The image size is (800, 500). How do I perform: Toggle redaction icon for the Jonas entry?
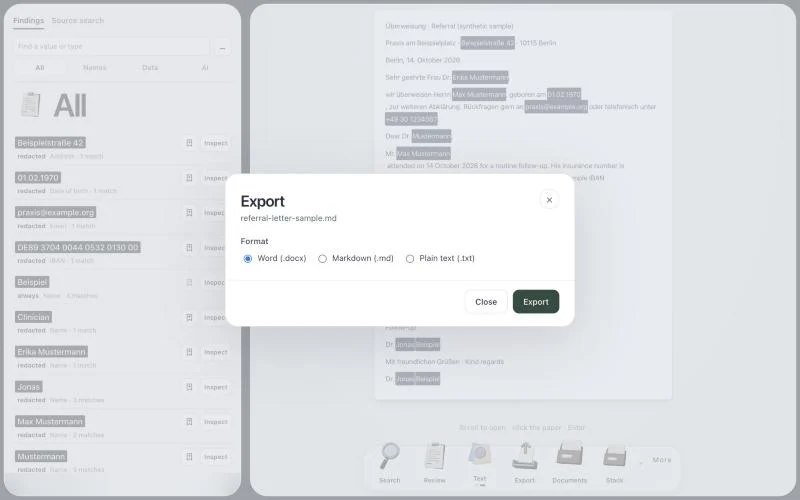coord(189,387)
